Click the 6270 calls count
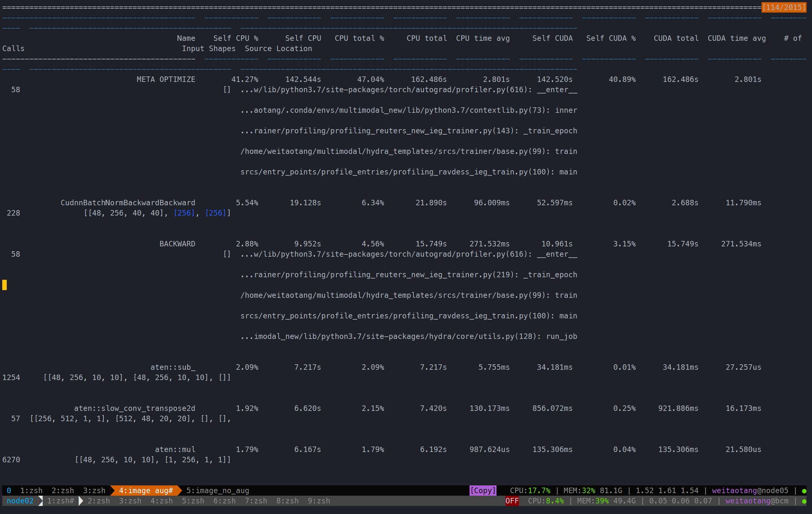Screen dimensions: 812x514 point(11,460)
